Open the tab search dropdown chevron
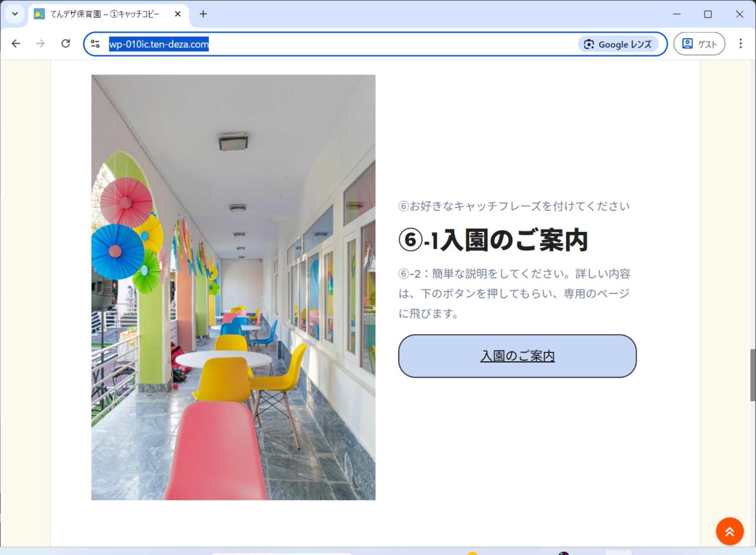This screenshot has height=555, width=756. tap(15, 14)
